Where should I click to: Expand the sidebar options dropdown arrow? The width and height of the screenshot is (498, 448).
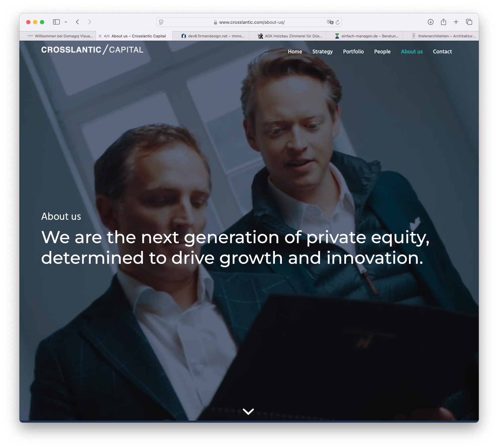point(66,22)
